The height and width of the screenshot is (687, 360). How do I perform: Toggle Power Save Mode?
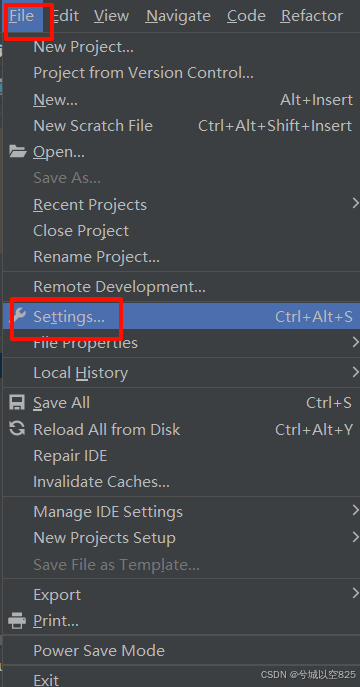pyautogui.click(x=180, y=651)
